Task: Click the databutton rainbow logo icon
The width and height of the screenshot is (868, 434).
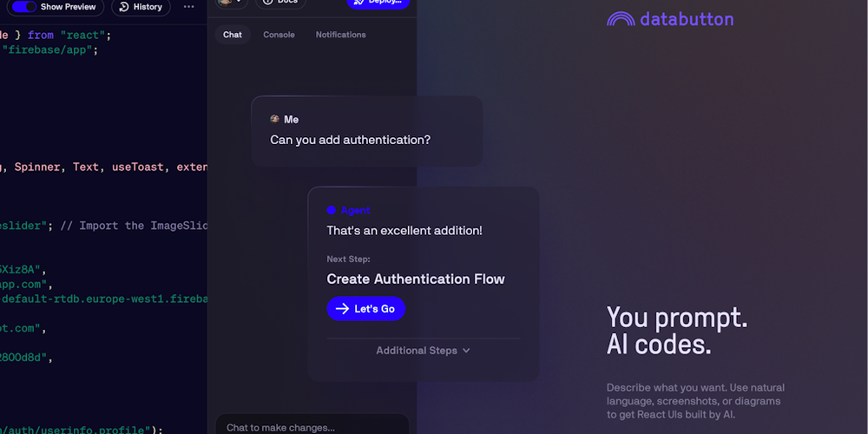Action: tap(621, 19)
